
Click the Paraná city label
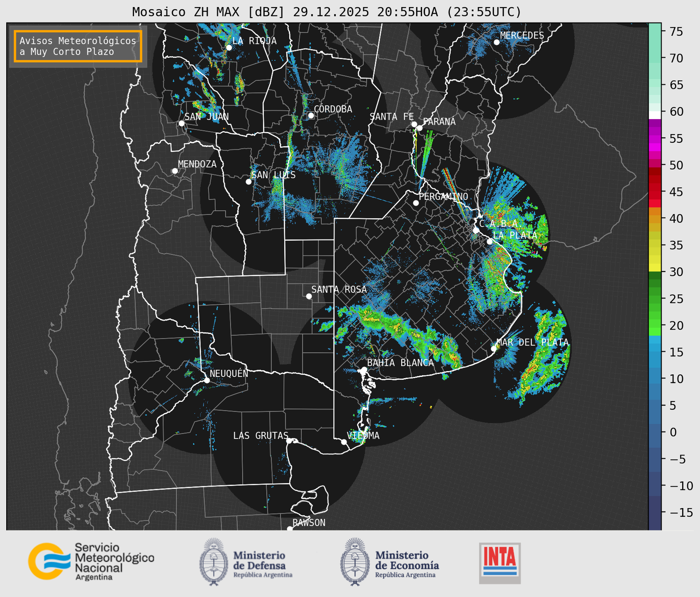point(439,122)
